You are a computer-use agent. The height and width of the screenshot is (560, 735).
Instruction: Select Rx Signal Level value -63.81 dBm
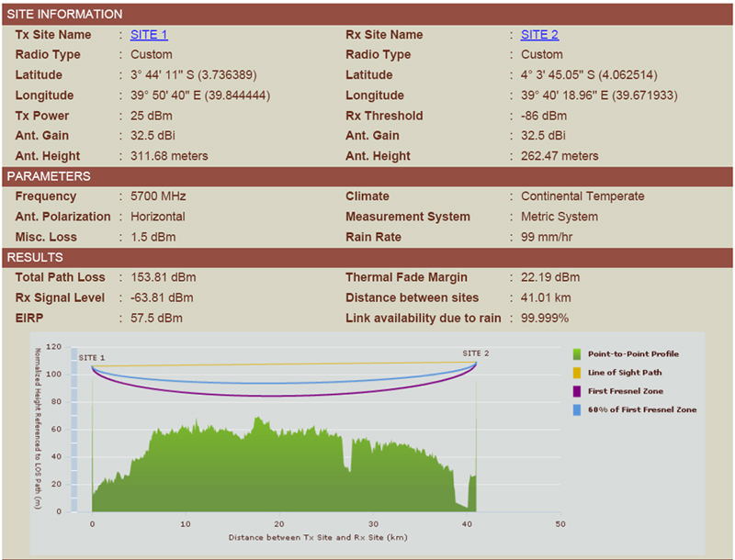[x=162, y=297]
